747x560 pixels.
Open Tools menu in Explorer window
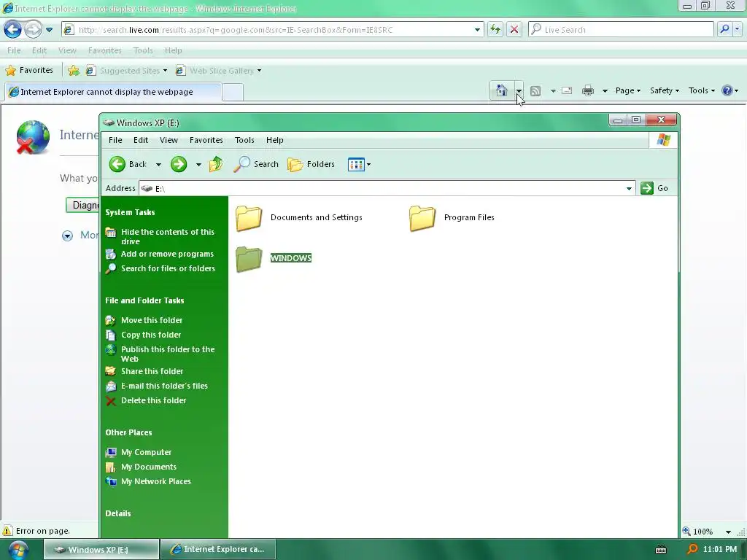244,140
